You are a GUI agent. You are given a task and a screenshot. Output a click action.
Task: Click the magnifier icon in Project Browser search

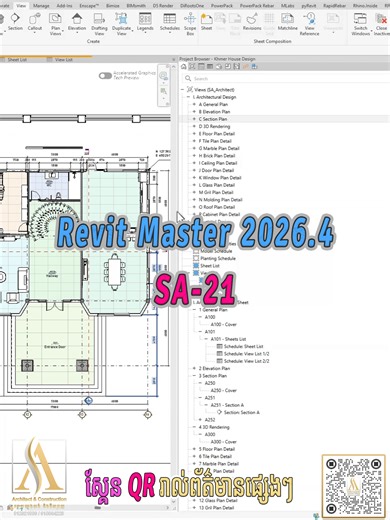coord(188,78)
